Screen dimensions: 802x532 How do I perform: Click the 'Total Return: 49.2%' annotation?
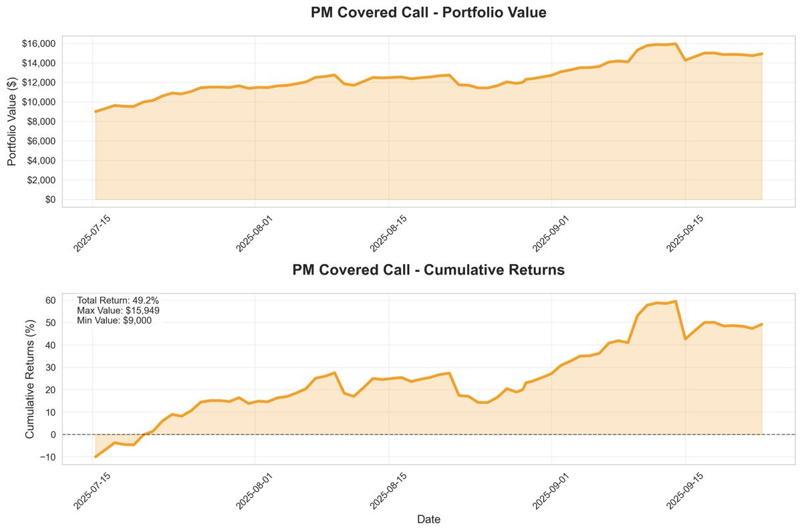[x=118, y=301]
